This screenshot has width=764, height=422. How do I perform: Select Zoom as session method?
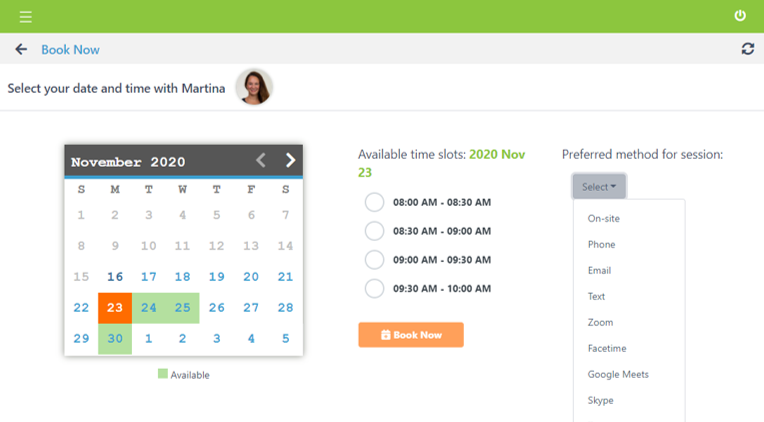point(600,322)
